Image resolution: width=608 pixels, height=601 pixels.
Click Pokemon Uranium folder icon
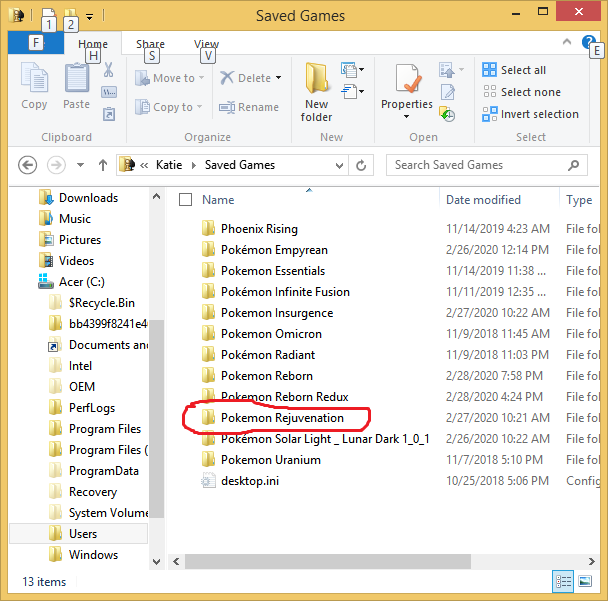208,459
